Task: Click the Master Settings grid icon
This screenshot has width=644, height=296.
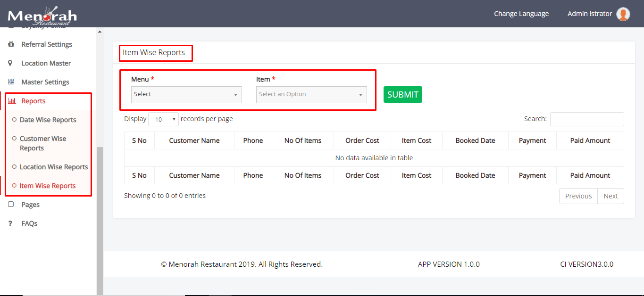Action: pyautogui.click(x=11, y=82)
